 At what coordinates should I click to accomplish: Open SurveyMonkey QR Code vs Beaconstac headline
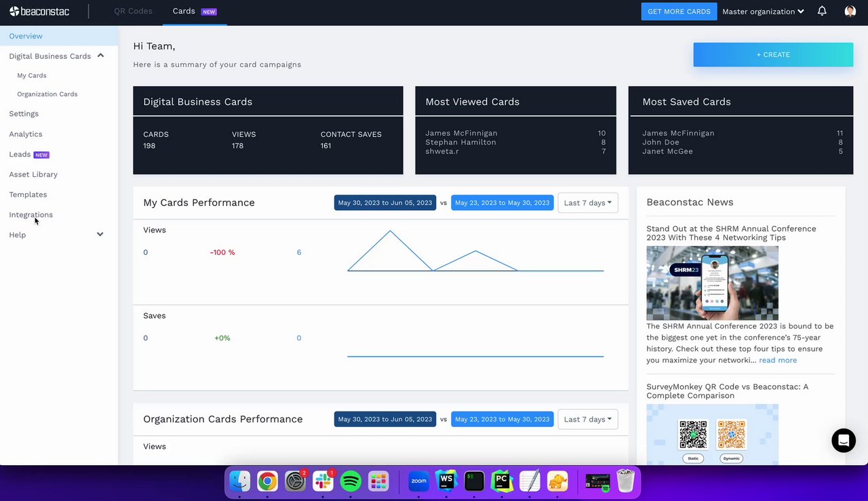coord(727,391)
